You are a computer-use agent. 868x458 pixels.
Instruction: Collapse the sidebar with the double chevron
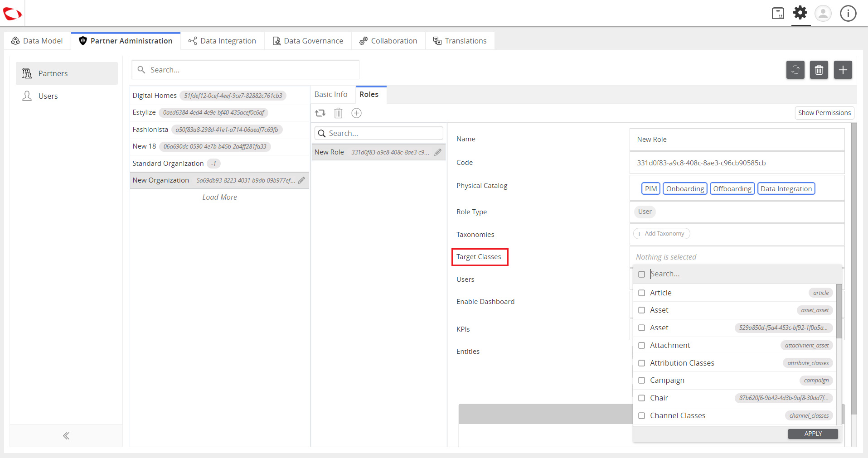[x=66, y=436]
